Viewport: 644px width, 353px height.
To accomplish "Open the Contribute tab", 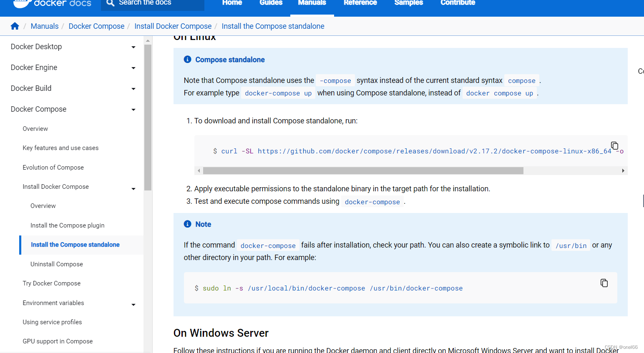I will click(x=458, y=3).
